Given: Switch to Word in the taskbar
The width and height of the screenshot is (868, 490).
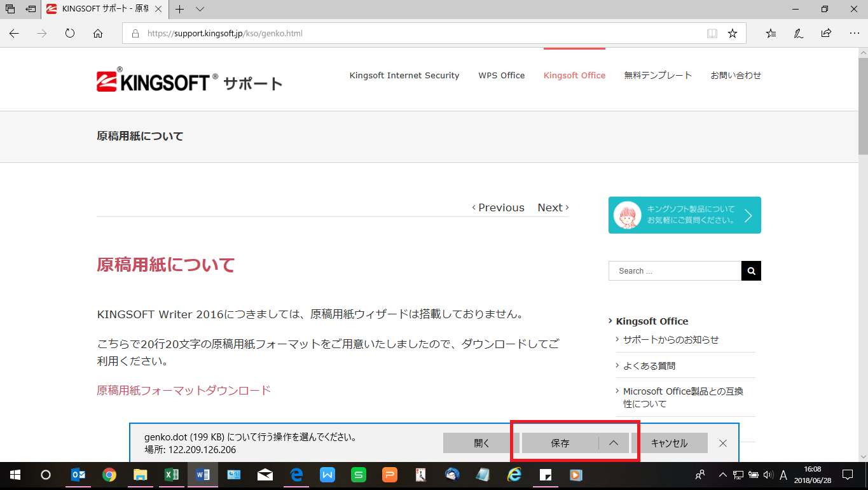Looking at the screenshot, I should tap(203, 475).
